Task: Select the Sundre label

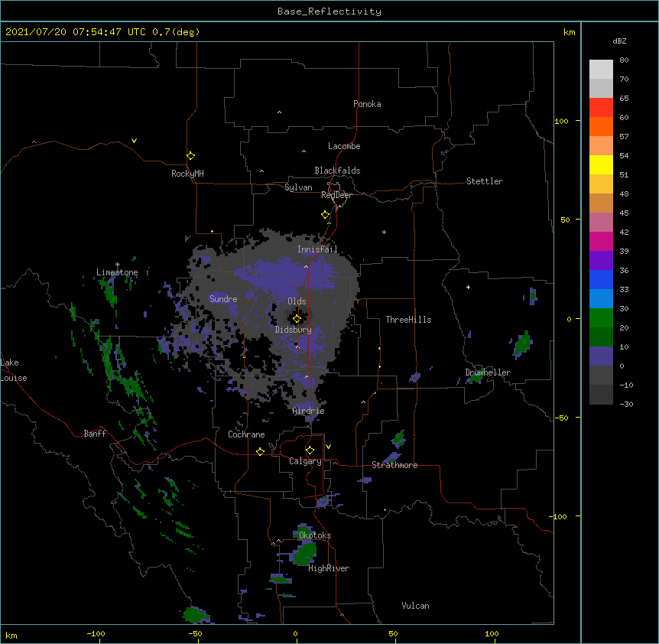Action: click(x=223, y=299)
